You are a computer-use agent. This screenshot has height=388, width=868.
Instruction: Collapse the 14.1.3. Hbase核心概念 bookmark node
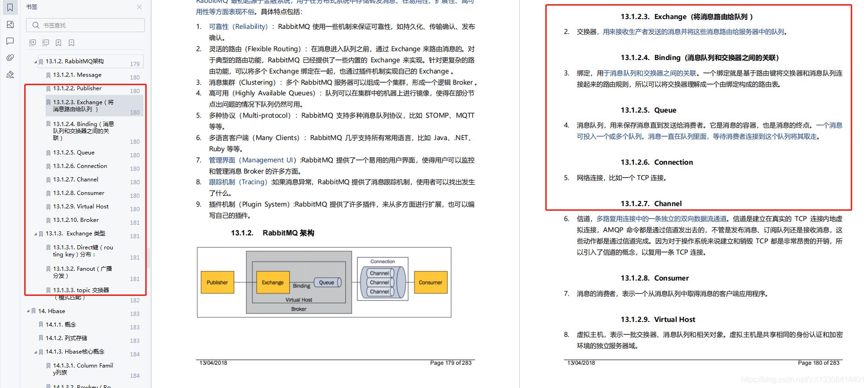(35, 352)
